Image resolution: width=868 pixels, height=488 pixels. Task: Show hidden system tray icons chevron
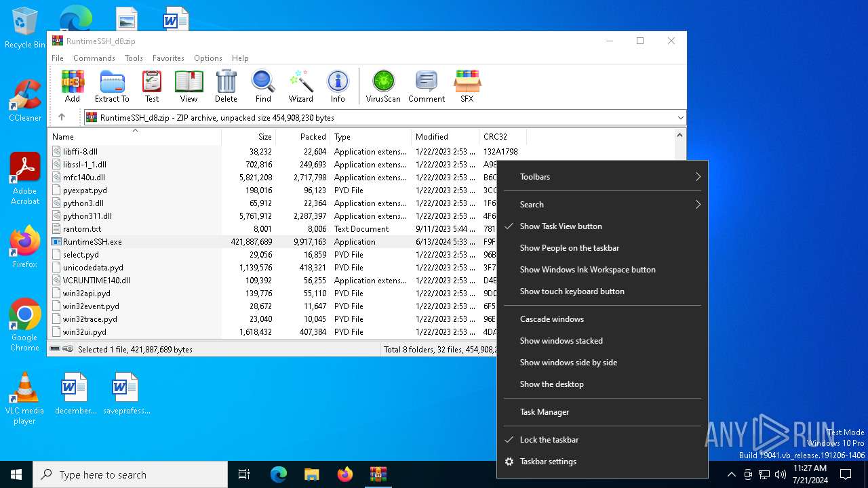pos(731,474)
